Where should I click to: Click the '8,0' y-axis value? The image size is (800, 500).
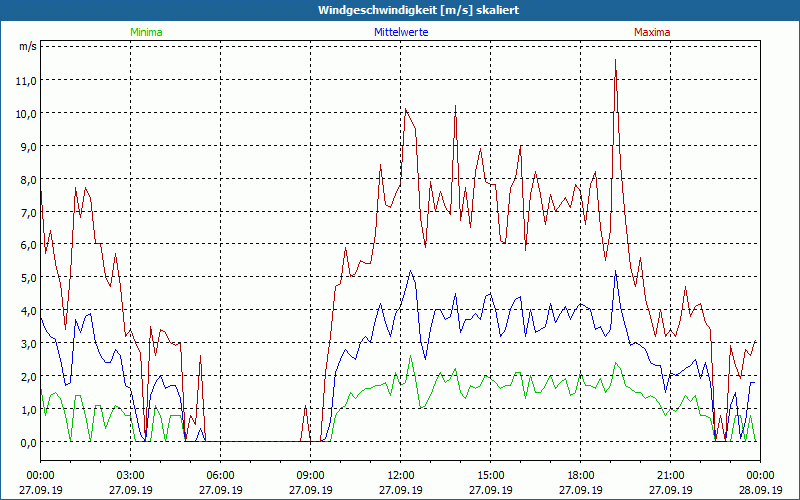pyautogui.click(x=31, y=180)
